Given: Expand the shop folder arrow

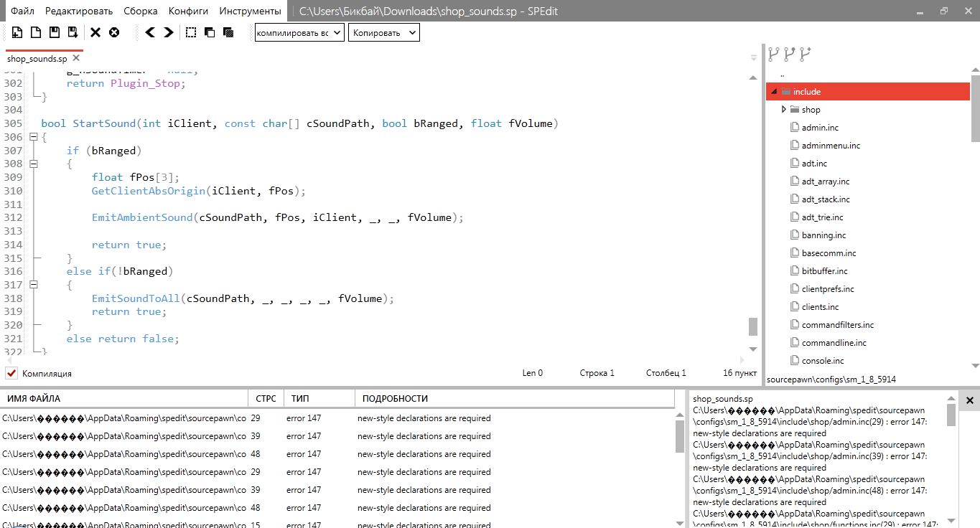Looking at the screenshot, I should [x=784, y=110].
